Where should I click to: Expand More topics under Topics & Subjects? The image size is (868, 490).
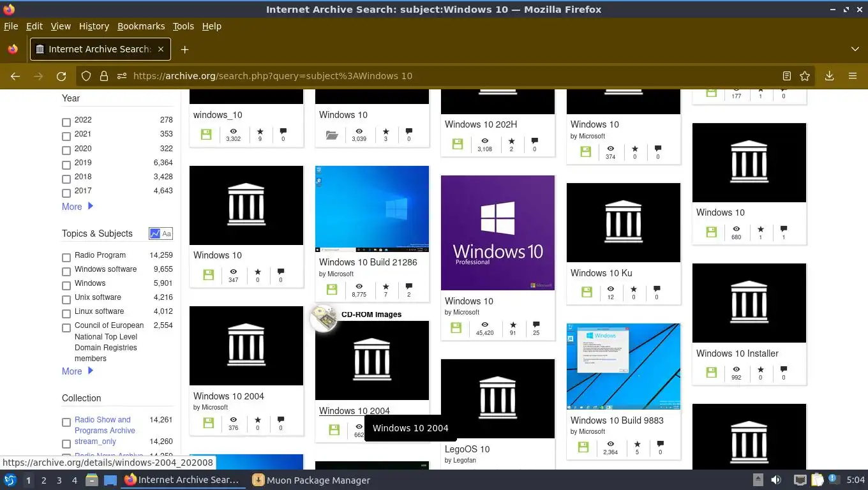[x=78, y=371]
